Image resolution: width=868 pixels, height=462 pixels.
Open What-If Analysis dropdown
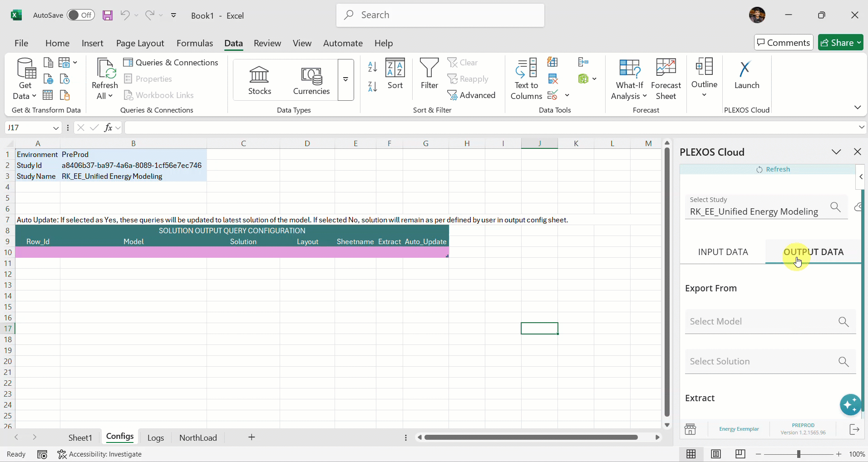pos(629,79)
